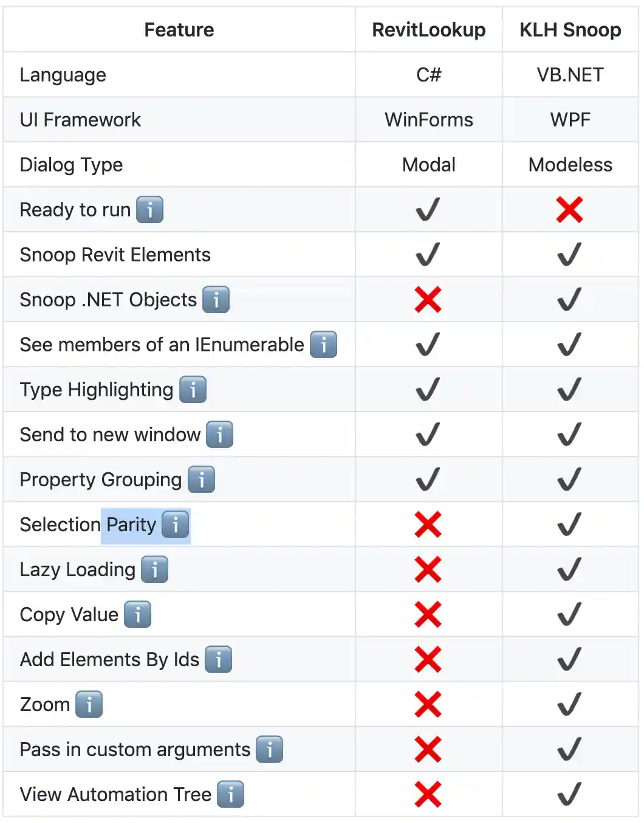
Task: Click info icon beside Lazy Loading
Action: (154, 570)
